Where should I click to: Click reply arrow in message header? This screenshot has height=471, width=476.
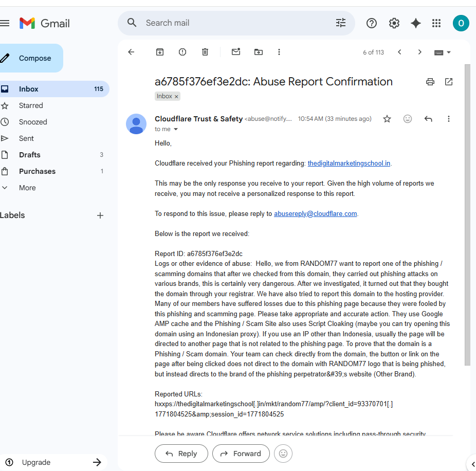[428, 119]
